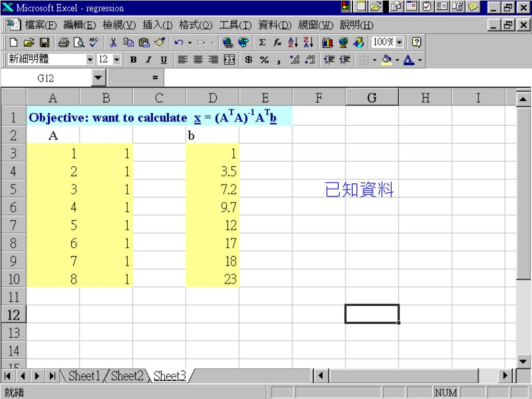
Task: Show the Drawing toolbar icon
Action: 358,43
